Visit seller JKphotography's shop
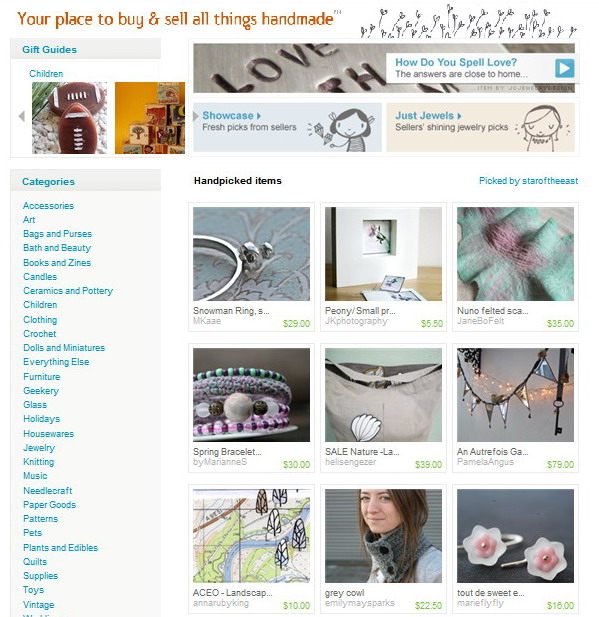 pos(356,321)
